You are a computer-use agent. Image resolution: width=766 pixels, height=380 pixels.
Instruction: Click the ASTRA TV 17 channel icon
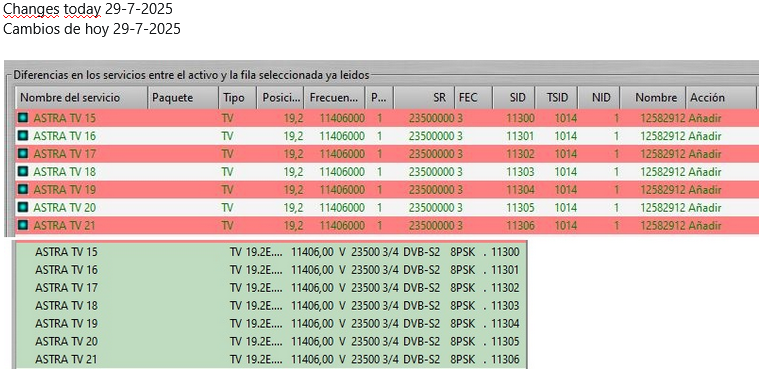tap(22, 154)
